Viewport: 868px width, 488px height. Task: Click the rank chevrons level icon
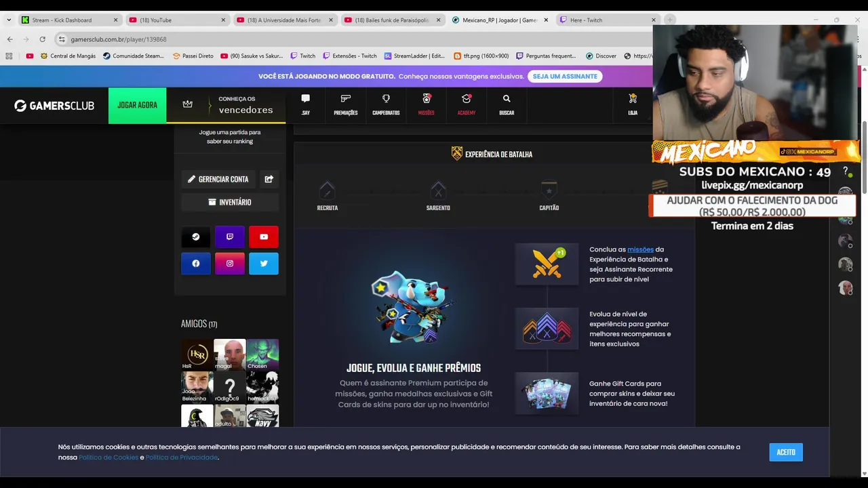547,329
